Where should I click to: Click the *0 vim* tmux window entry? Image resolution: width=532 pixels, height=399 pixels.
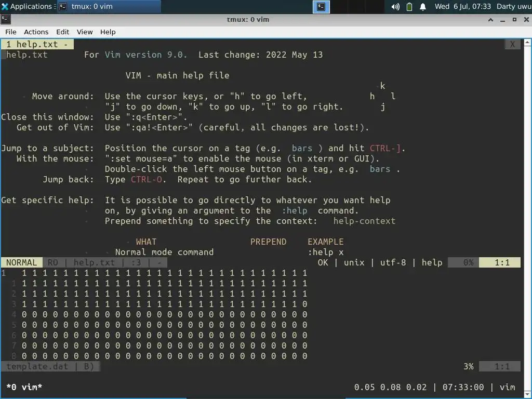point(24,387)
